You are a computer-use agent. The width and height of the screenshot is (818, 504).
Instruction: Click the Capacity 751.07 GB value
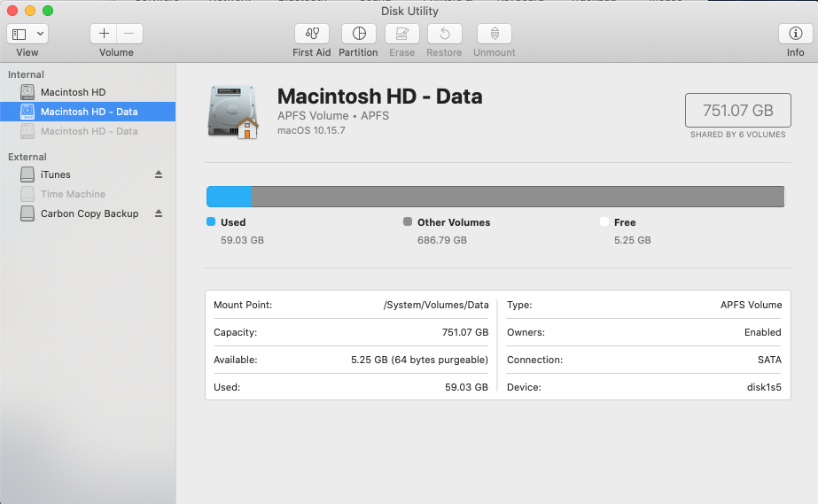tap(464, 332)
